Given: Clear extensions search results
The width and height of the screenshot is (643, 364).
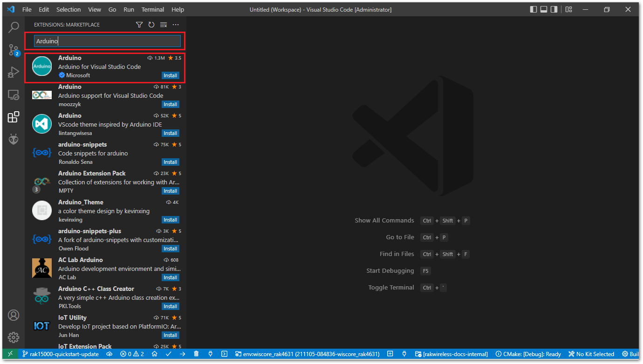Looking at the screenshot, I should pyautogui.click(x=164, y=25).
